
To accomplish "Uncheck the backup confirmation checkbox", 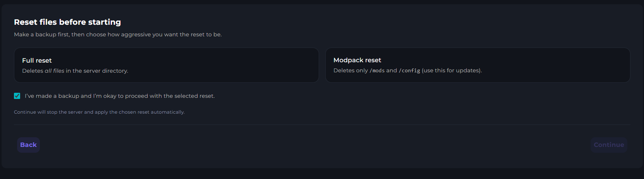I will pos(17,96).
